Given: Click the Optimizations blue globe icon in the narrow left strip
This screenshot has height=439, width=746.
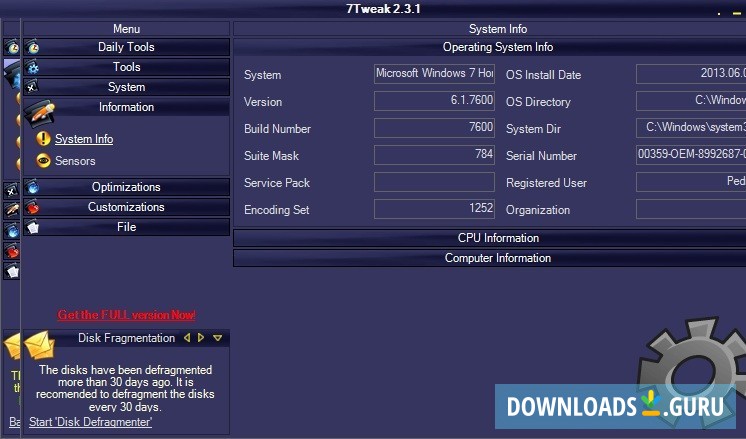Looking at the screenshot, I should [11, 231].
